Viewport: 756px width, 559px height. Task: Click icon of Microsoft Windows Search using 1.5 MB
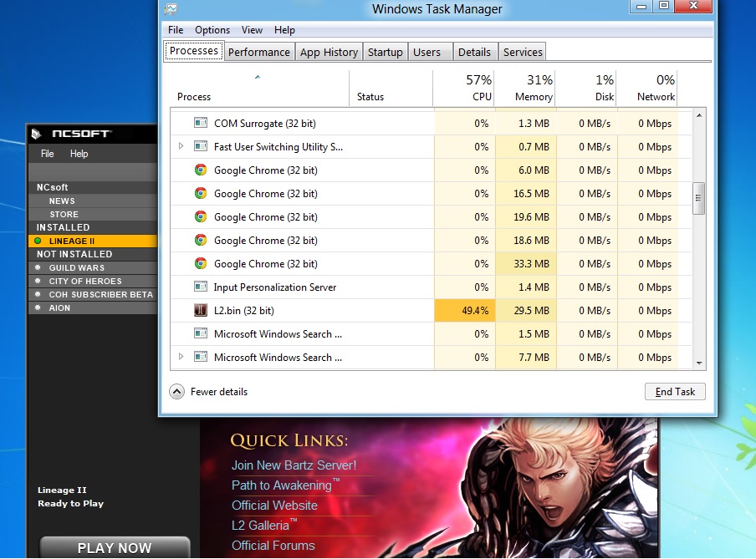[x=201, y=333]
